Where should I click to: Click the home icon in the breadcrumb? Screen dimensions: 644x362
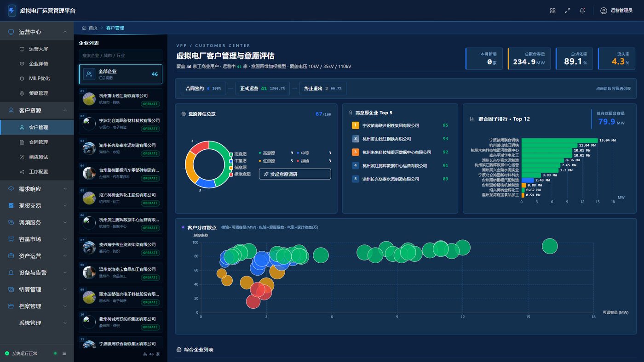(x=84, y=28)
